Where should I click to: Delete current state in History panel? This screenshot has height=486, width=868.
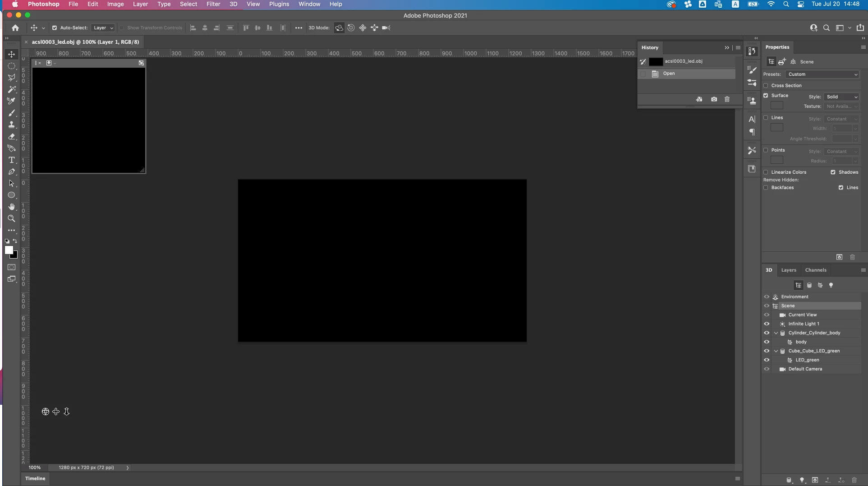point(727,99)
